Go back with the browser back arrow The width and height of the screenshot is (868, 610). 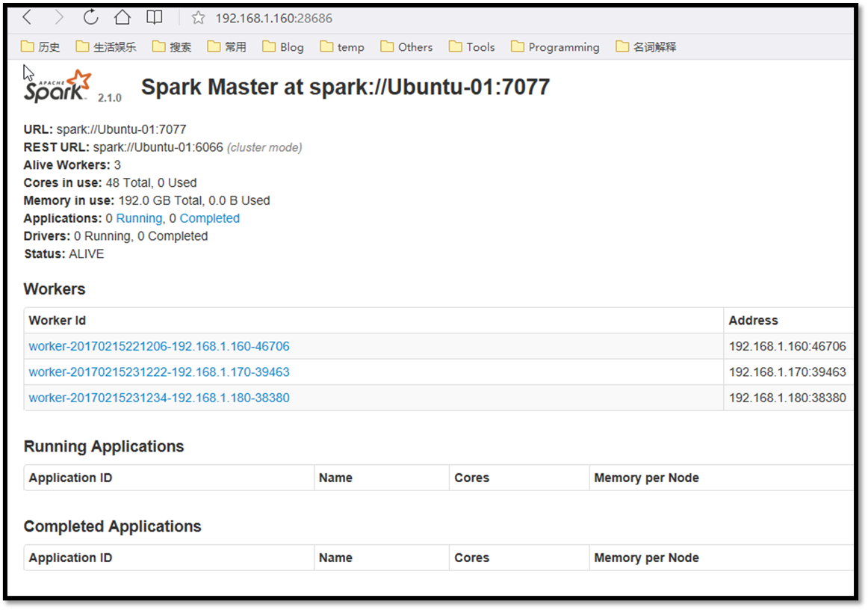(x=27, y=18)
